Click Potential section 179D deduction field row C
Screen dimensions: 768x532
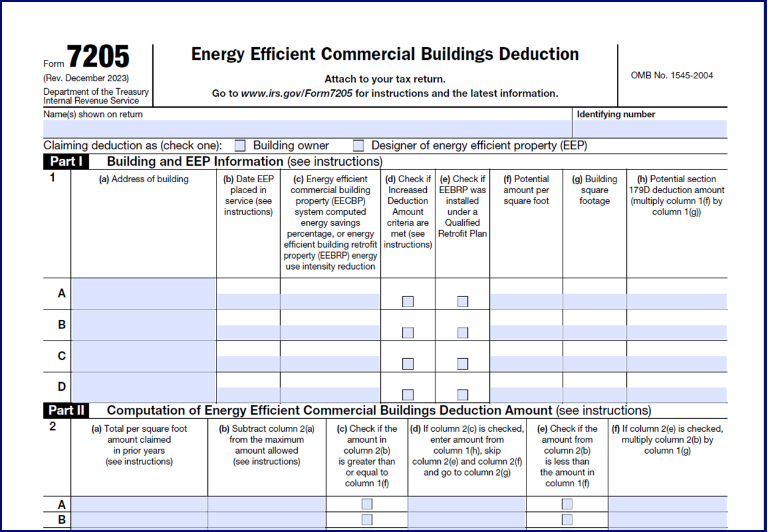[677, 364]
